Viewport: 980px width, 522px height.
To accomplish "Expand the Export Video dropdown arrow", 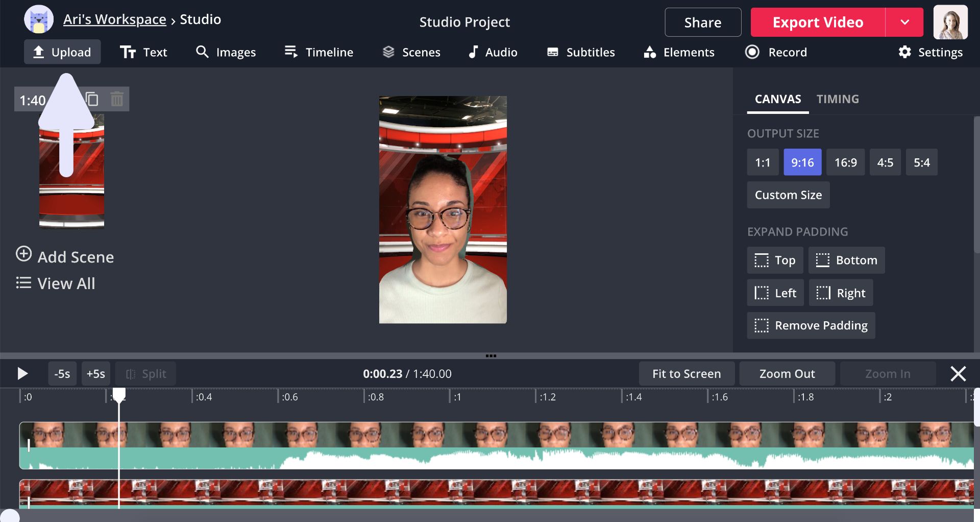I will (904, 22).
